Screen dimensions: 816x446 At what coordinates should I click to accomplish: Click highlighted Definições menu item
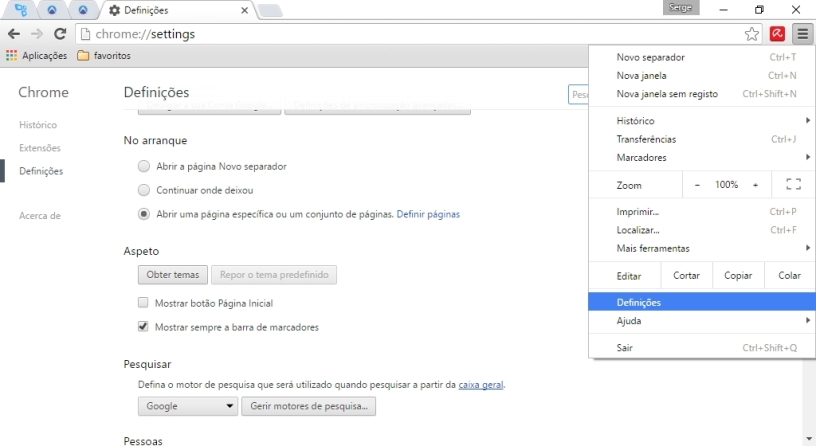click(702, 302)
